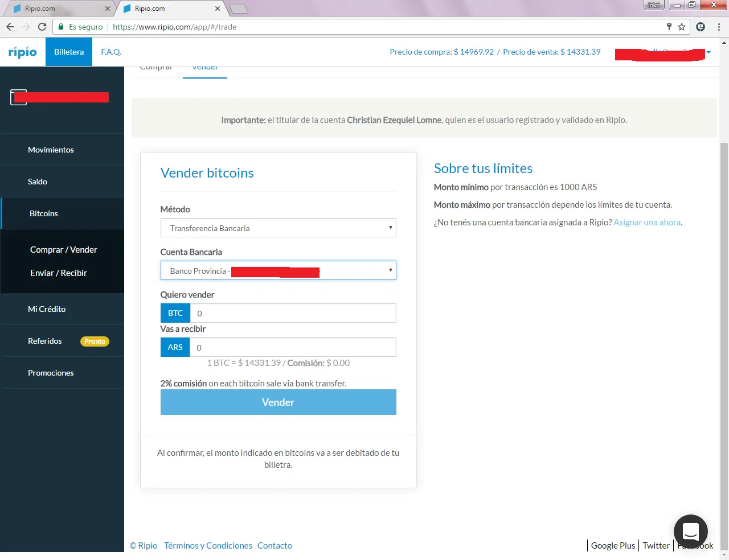Click the Precio de compra text
The width and height of the screenshot is (729, 560).
(x=442, y=52)
